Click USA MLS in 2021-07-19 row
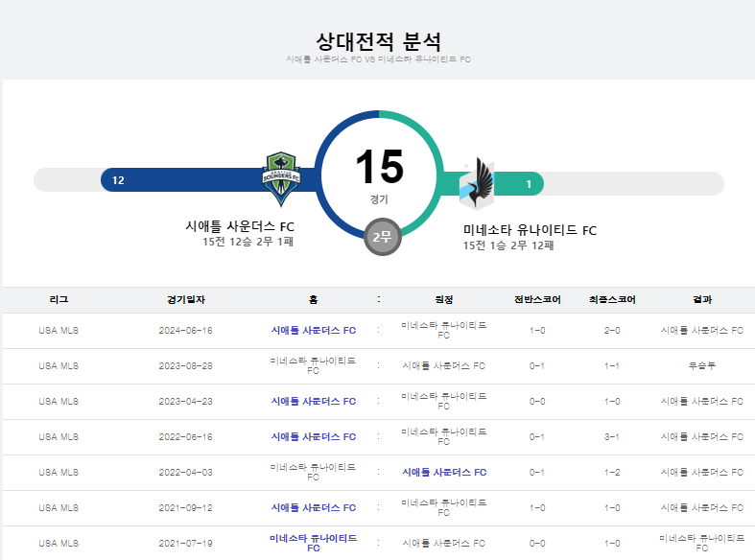 59,543
